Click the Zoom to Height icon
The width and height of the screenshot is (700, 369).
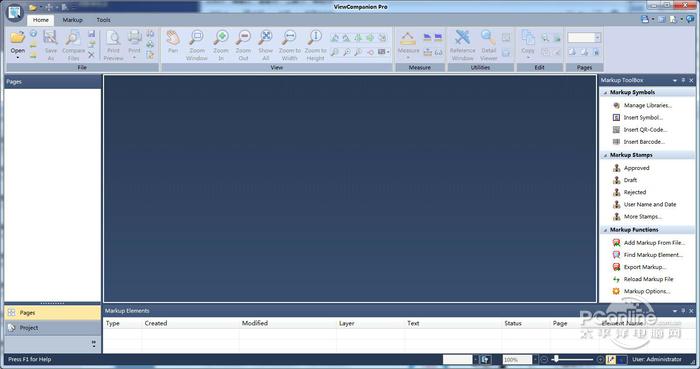coord(315,37)
